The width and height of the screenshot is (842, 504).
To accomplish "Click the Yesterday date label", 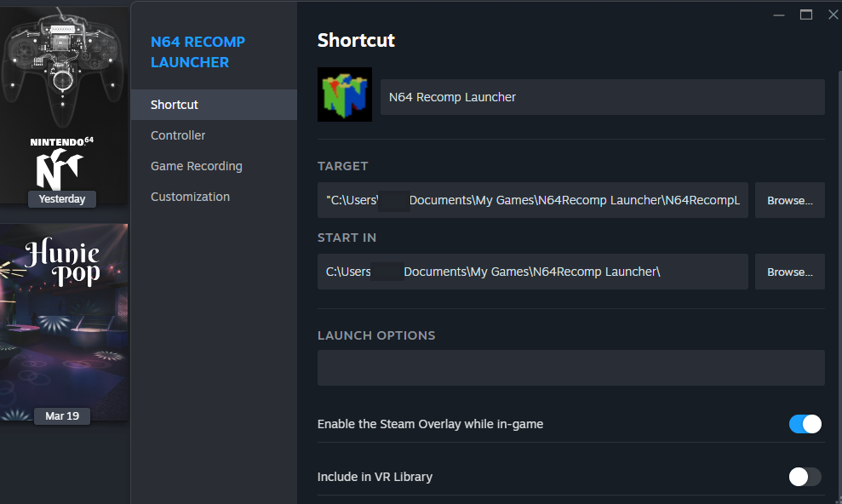I will click(x=62, y=199).
